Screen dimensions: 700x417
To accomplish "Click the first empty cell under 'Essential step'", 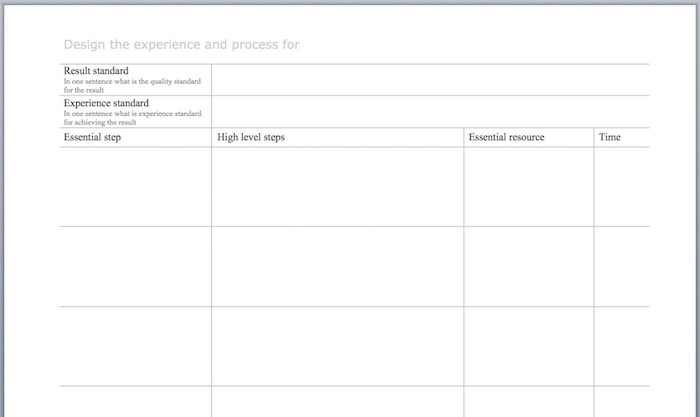I will coord(135,187).
